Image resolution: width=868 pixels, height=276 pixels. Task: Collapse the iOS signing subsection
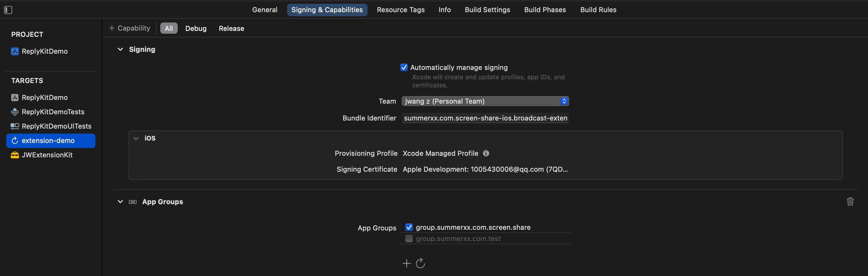(x=136, y=138)
